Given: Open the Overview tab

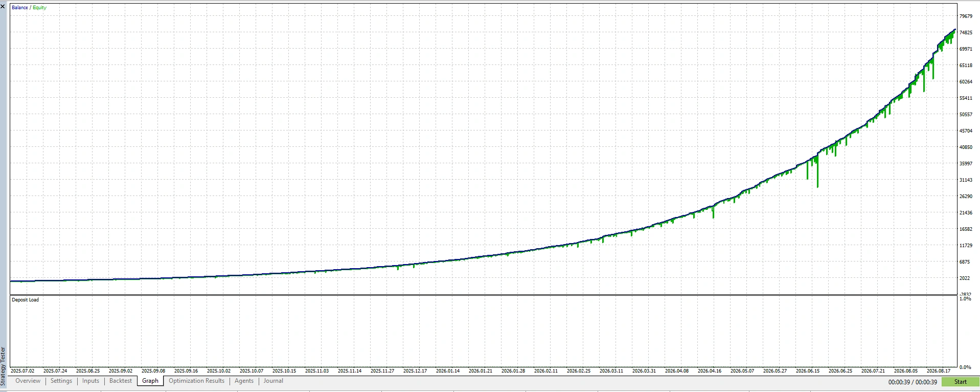Looking at the screenshot, I should point(28,381).
